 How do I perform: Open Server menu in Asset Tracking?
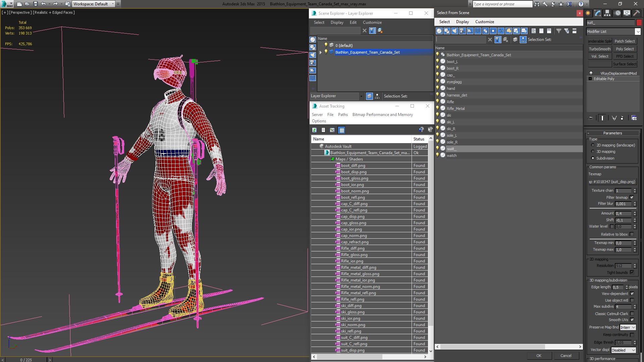point(317,115)
